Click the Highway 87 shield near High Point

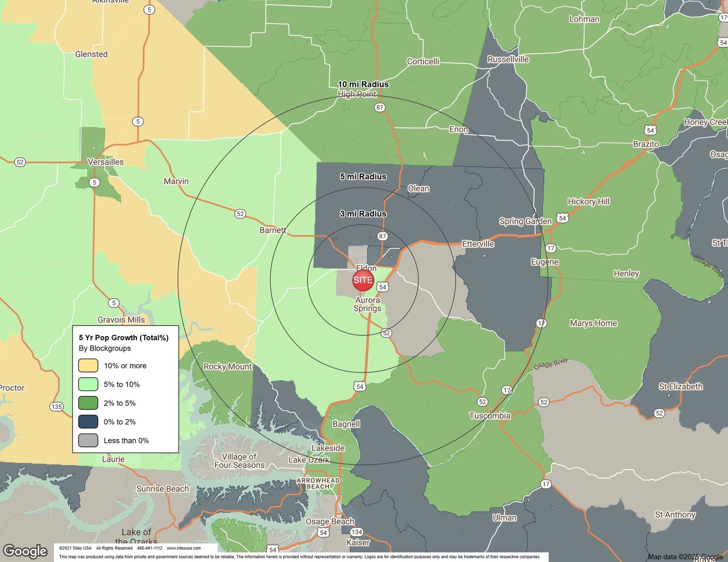tap(380, 108)
